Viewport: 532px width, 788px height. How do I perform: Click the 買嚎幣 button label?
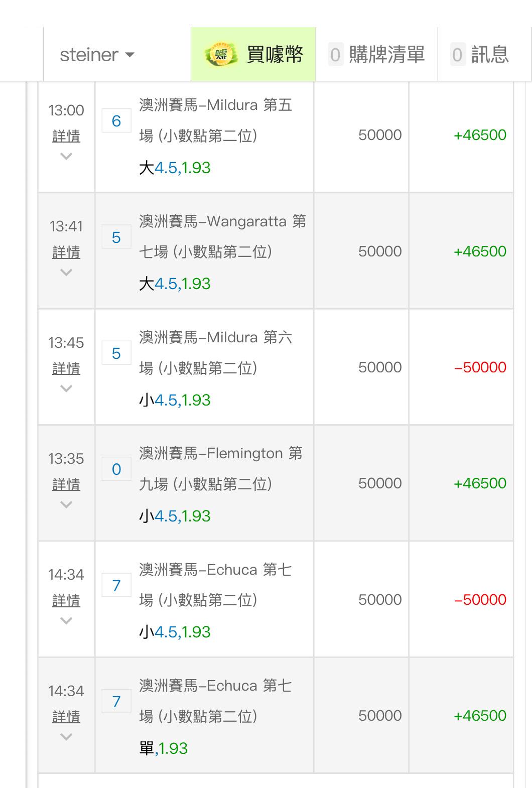click(x=275, y=54)
